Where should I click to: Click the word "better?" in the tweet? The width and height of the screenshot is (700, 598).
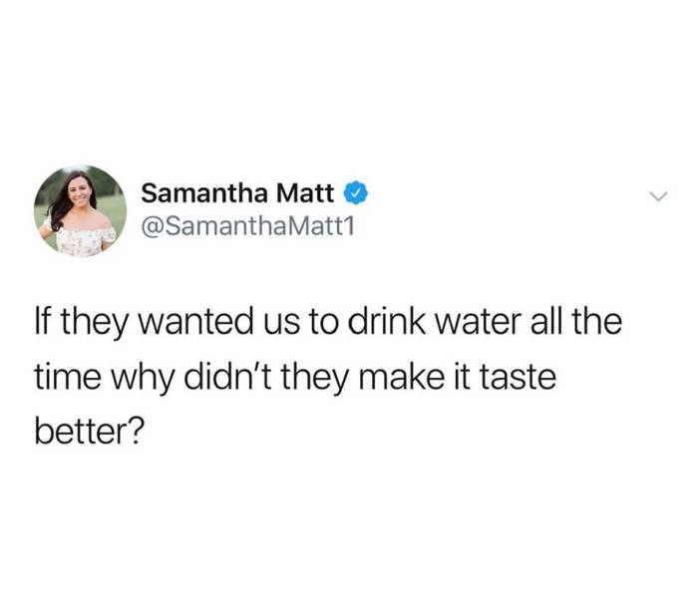click(90, 433)
